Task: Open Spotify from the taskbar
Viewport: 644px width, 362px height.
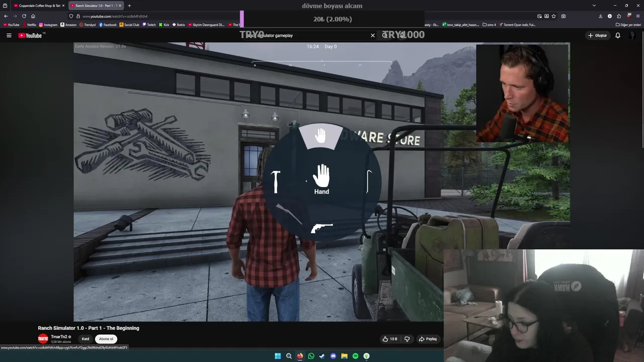Action: (x=355, y=356)
